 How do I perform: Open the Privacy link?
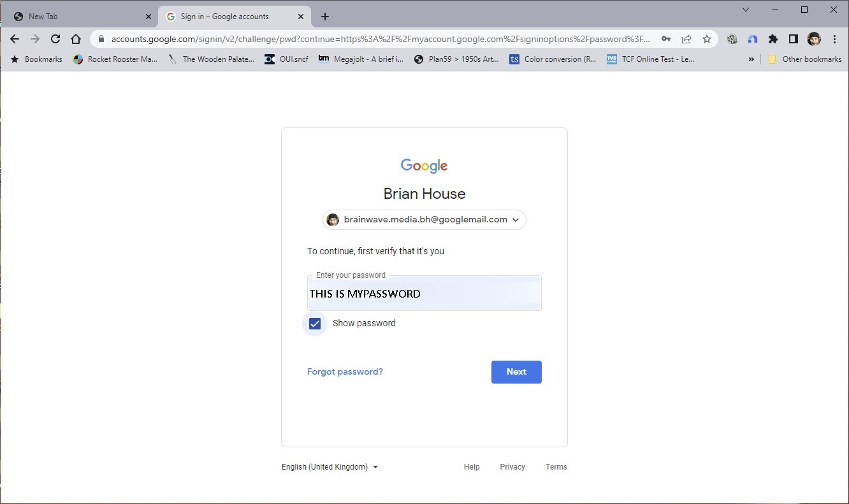(x=512, y=467)
